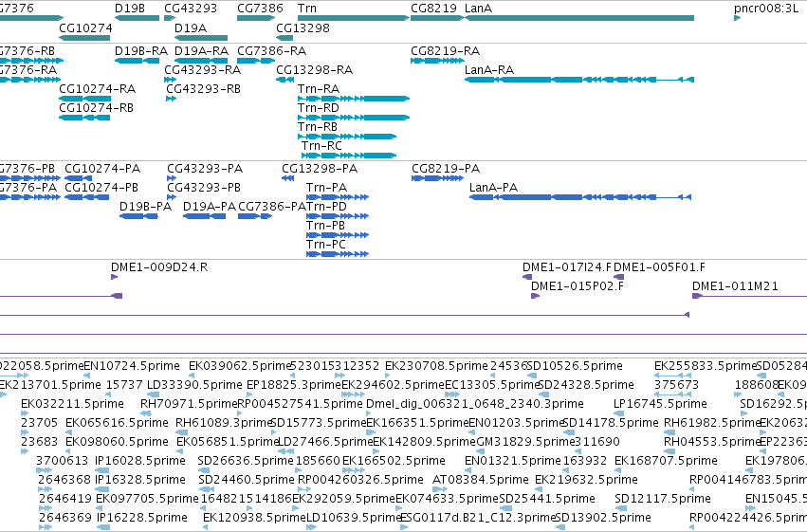Viewport: 807px width, 532px height.
Task: Open the LanA-RA transcript label
Action: [x=489, y=70]
